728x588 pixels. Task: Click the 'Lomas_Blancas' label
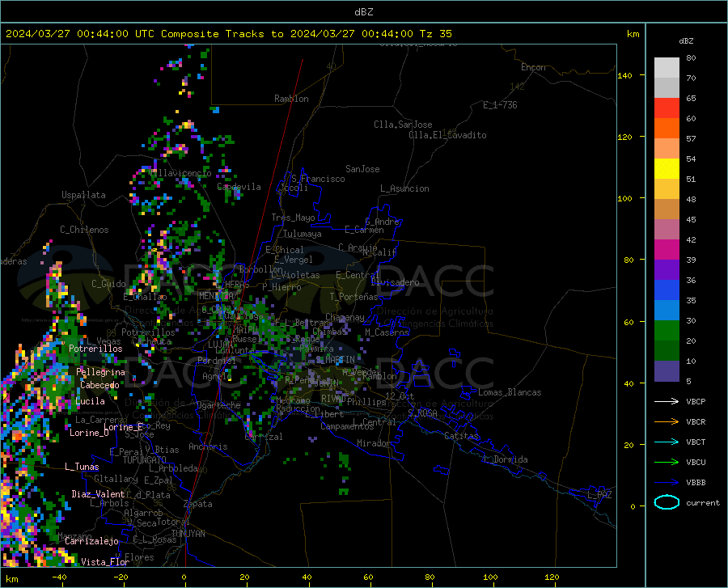tap(510, 392)
